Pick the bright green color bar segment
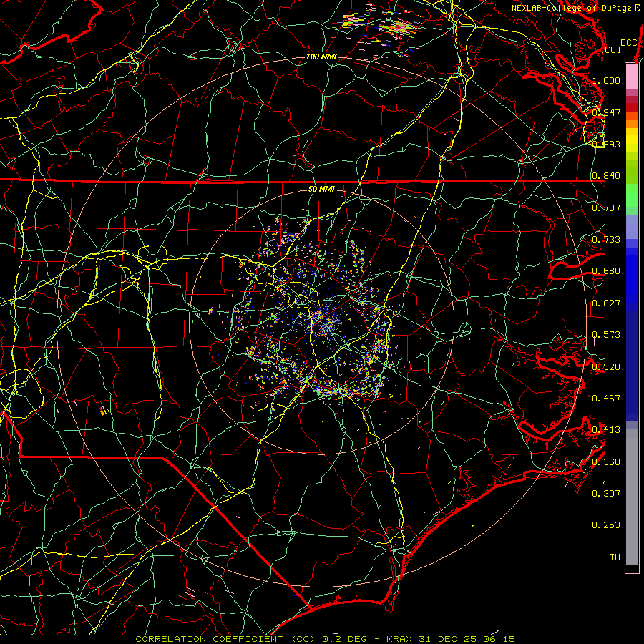 click(632, 195)
